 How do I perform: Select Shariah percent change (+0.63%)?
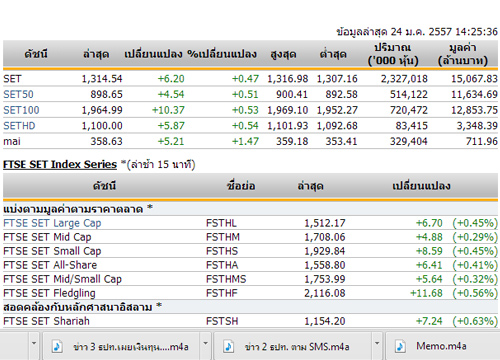coord(475,321)
